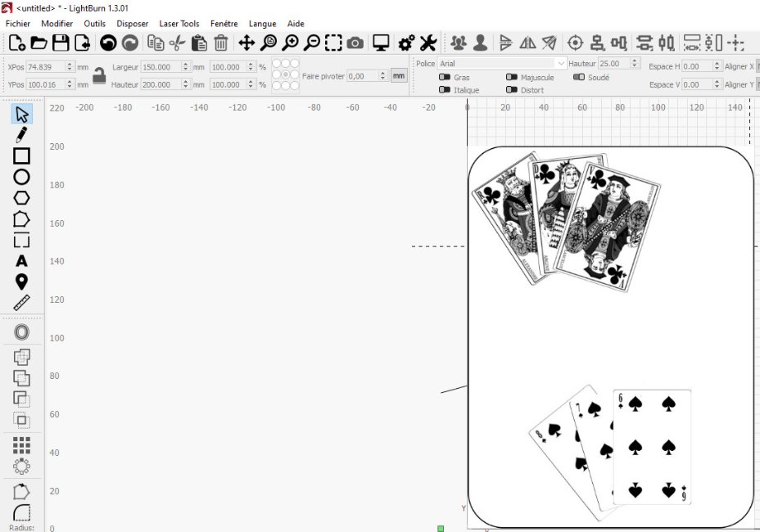Open the Disposer menu

133,24
